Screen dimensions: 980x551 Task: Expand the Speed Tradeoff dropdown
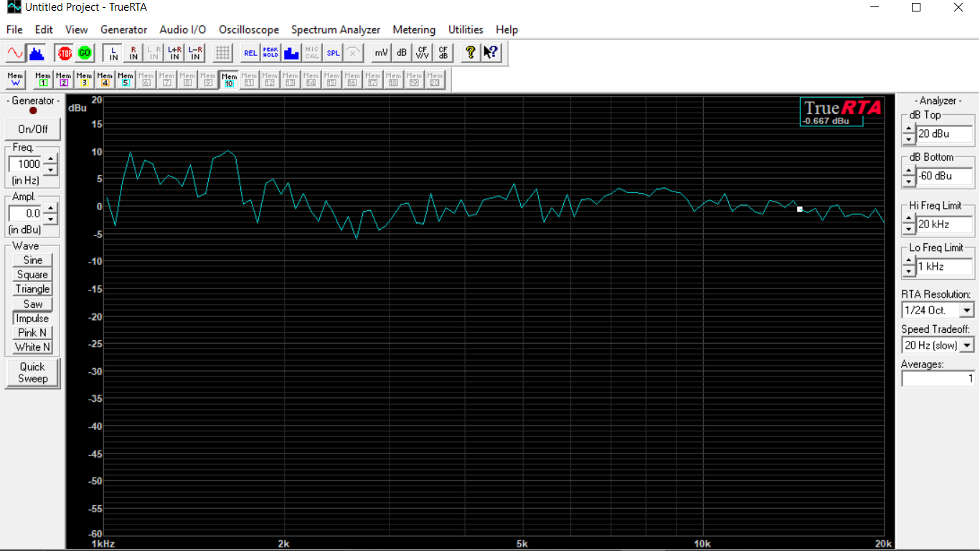(966, 345)
